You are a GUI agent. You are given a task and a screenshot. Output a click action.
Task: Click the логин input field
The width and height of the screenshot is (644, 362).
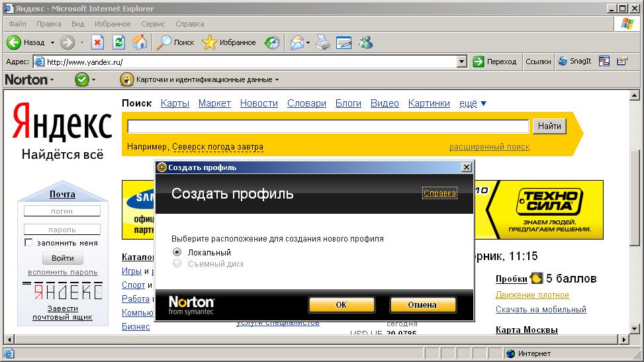coord(62,211)
